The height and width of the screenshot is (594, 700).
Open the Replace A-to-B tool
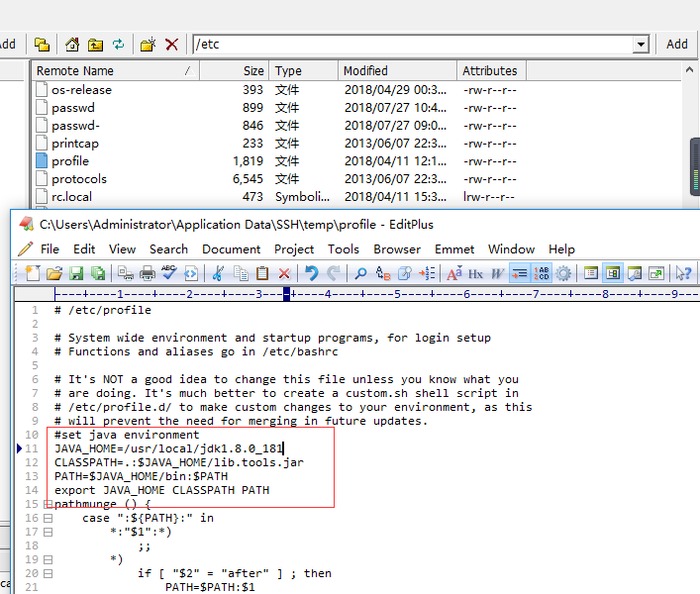(x=383, y=273)
